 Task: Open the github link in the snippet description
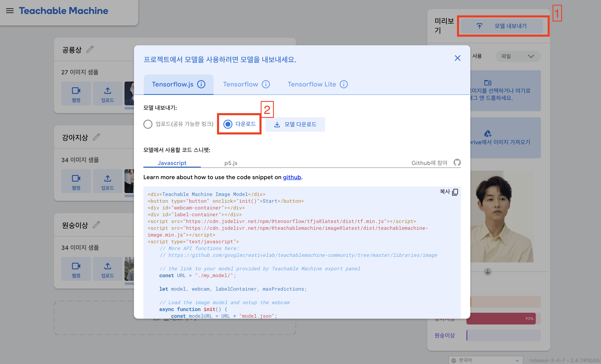click(292, 177)
